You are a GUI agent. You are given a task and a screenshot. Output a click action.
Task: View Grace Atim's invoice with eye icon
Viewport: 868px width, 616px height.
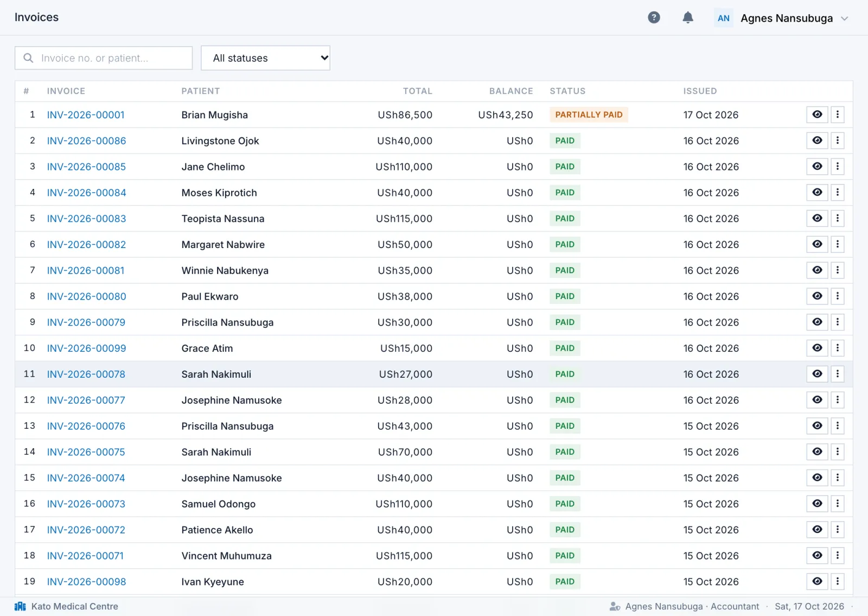click(817, 348)
